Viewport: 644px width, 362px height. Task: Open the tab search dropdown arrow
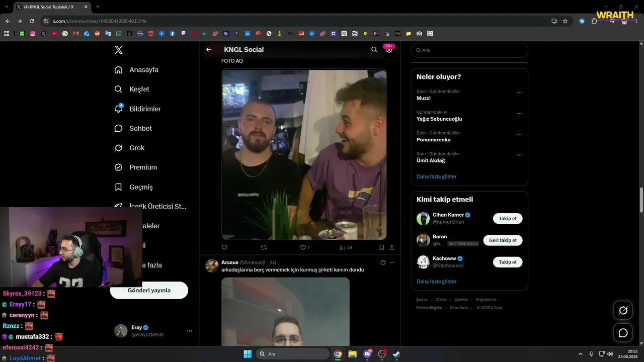pyautogui.click(x=6, y=7)
